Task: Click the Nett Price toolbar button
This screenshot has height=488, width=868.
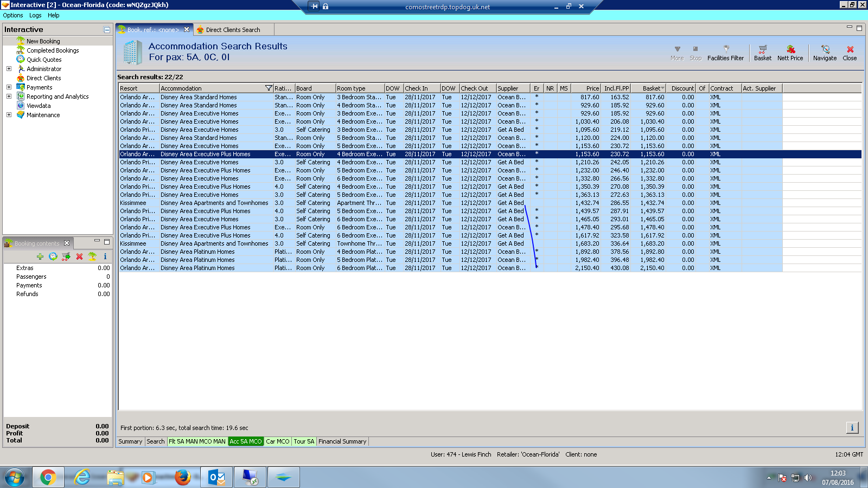Action: pos(790,53)
